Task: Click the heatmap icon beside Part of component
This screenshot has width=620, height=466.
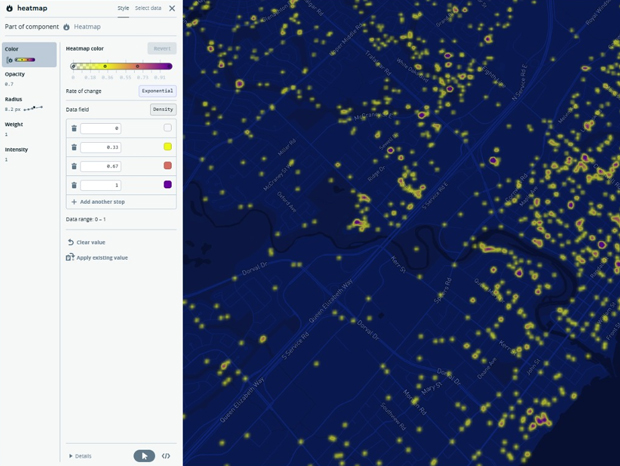Action: 66,27
